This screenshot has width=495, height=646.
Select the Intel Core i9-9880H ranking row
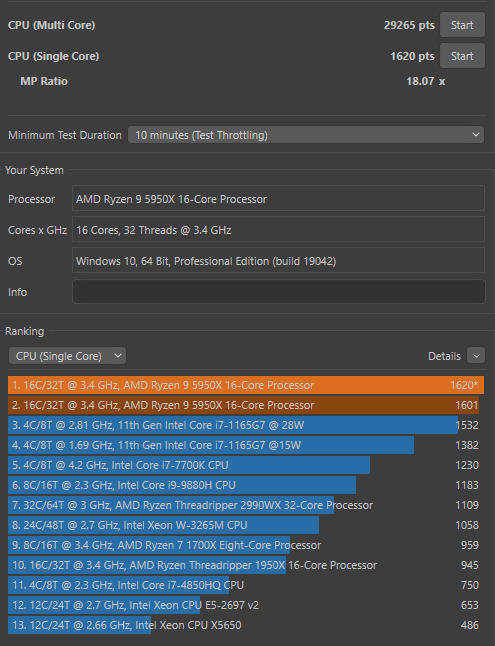pyautogui.click(x=246, y=485)
